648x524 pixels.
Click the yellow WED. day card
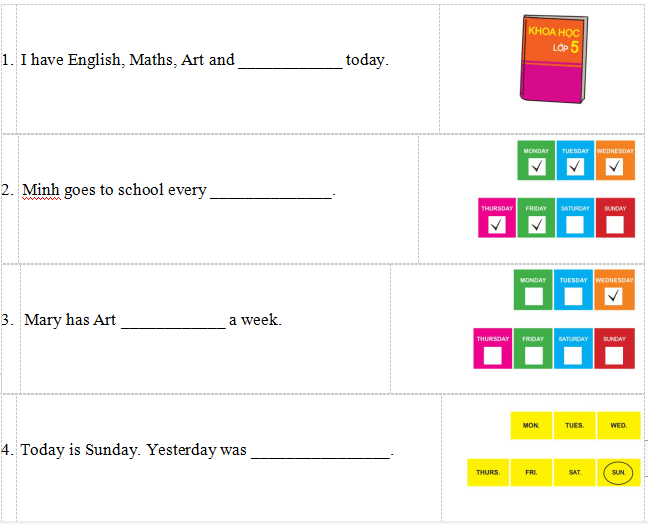[619, 425]
